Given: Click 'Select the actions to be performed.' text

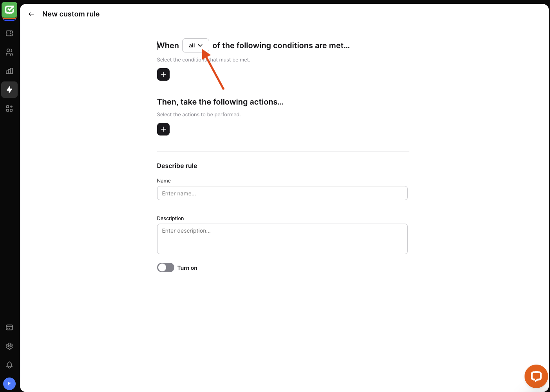Looking at the screenshot, I should [x=199, y=114].
